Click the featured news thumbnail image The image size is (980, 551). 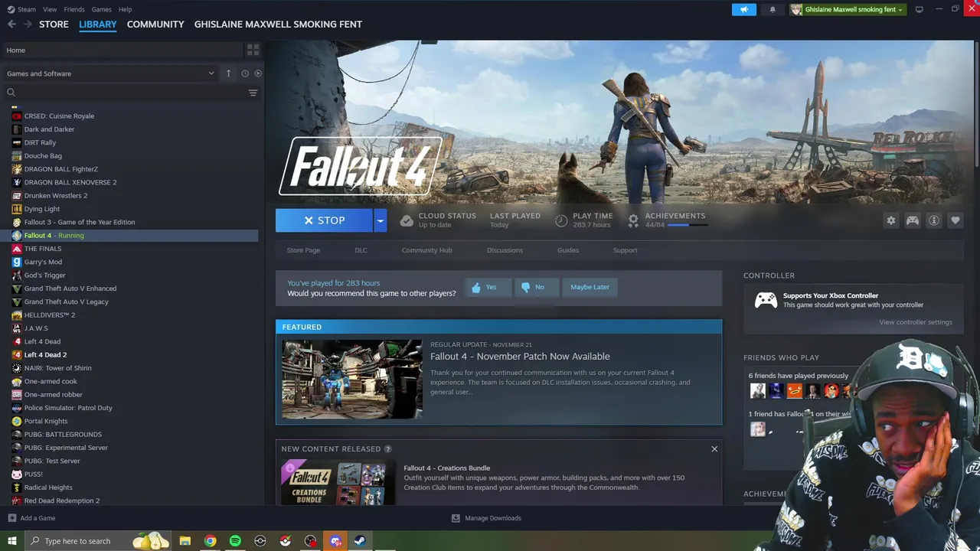(x=351, y=379)
